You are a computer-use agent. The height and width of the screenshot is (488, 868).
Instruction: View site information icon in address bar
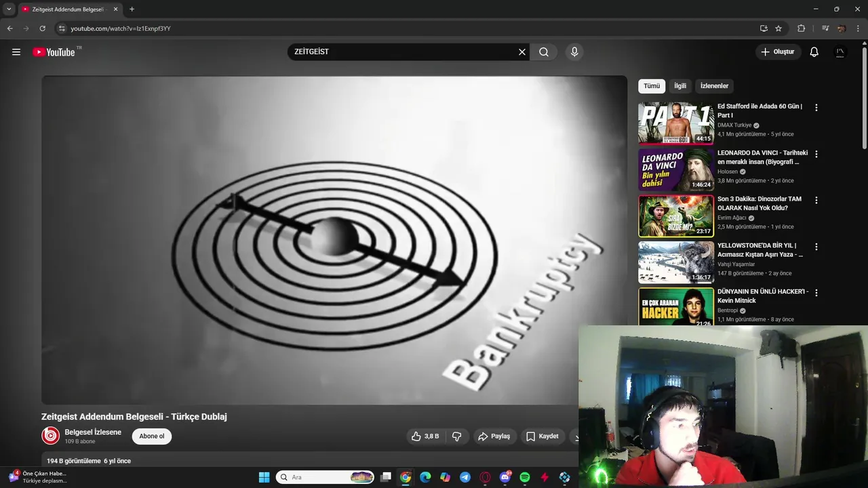tap(62, 28)
